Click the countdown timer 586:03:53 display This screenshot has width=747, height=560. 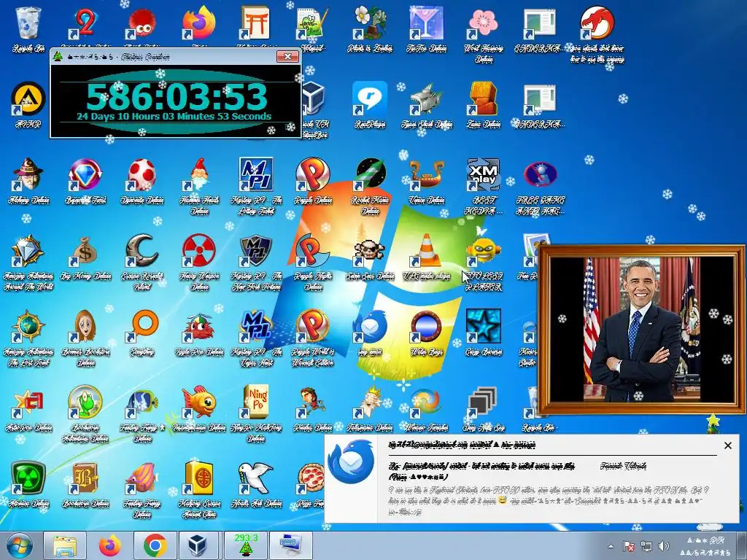[177, 97]
